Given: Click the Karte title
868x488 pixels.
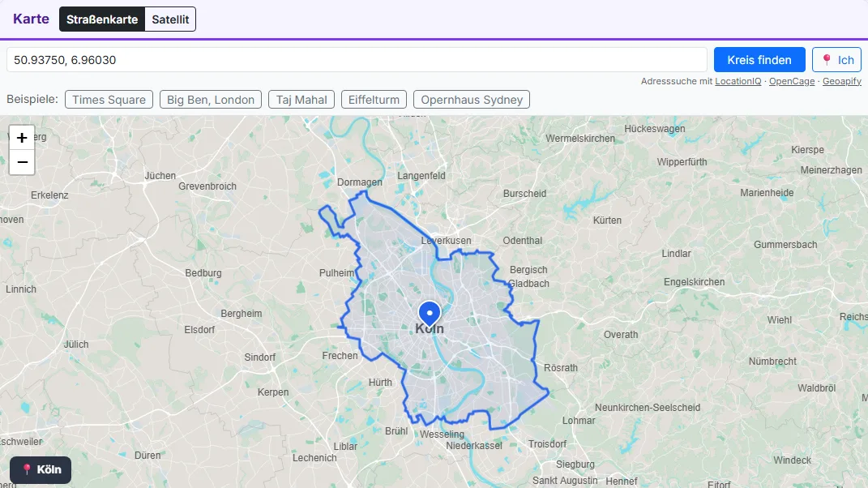Looking at the screenshot, I should (31, 19).
